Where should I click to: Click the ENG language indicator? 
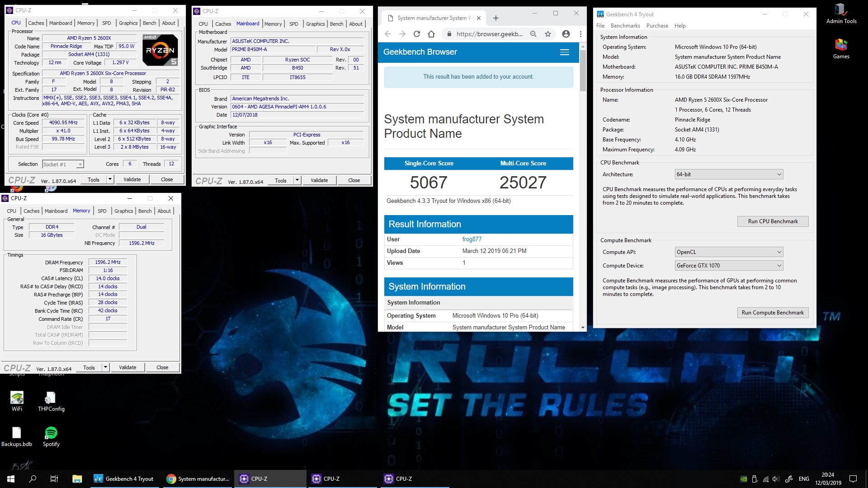pyautogui.click(x=804, y=479)
